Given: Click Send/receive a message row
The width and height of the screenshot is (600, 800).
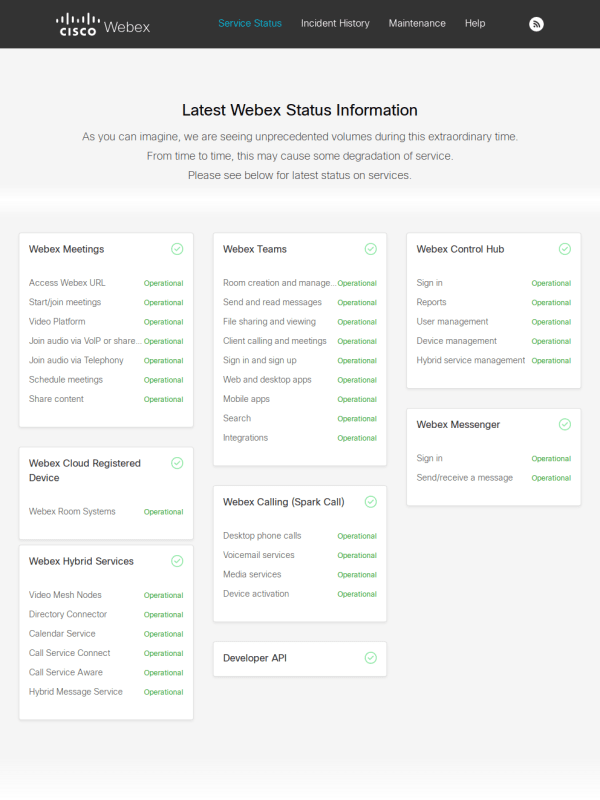Looking at the screenshot, I should [494, 478].
